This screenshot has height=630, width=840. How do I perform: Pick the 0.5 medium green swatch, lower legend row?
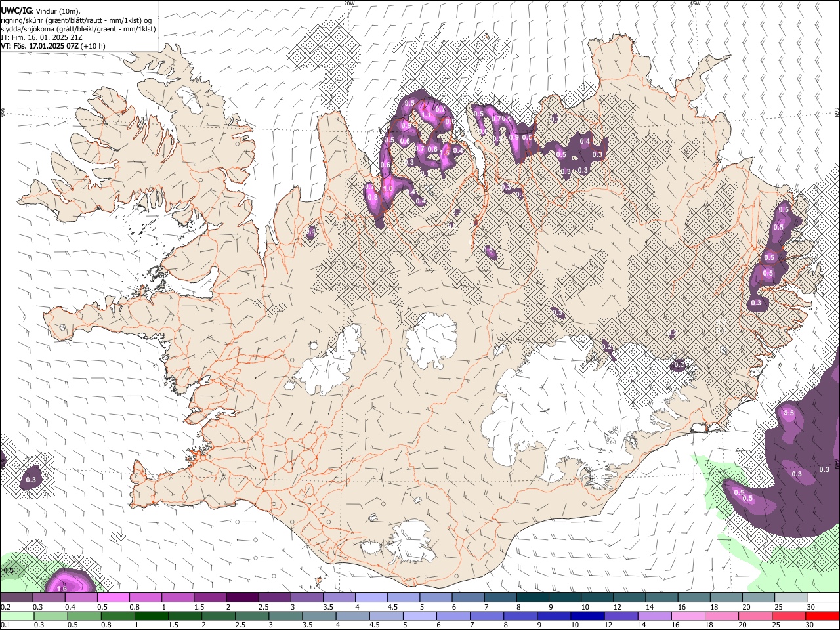(85, 616)
